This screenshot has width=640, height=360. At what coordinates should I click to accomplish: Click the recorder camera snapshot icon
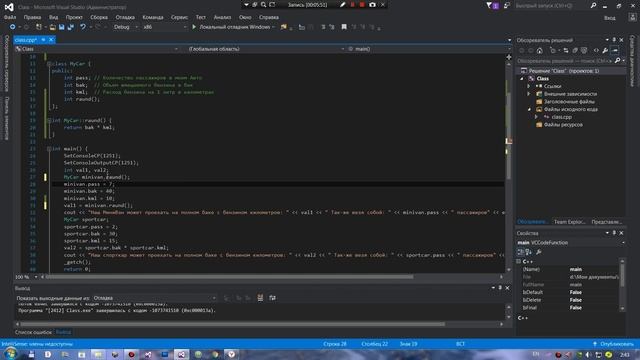tap(372, 5)
